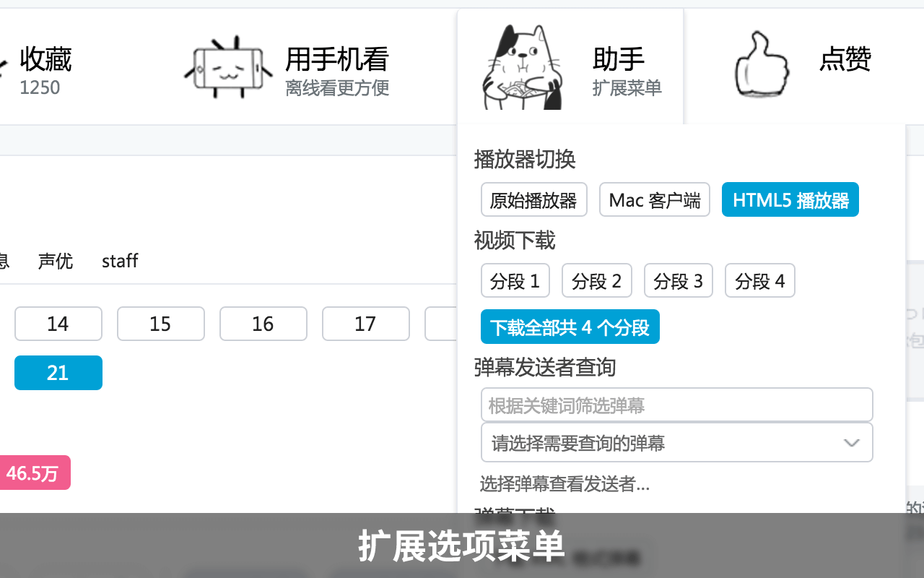
Task: Download 分段 1 of the video
Action: [x=515, y=280]
